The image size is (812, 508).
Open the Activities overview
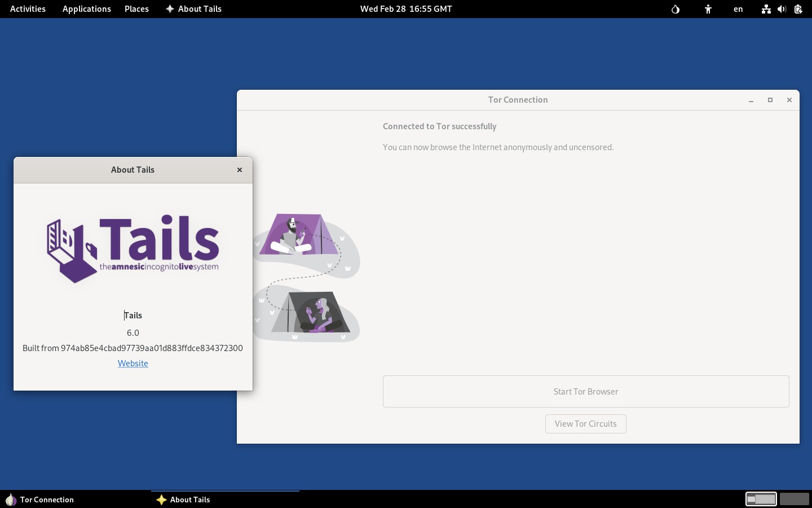pos(28,9)
